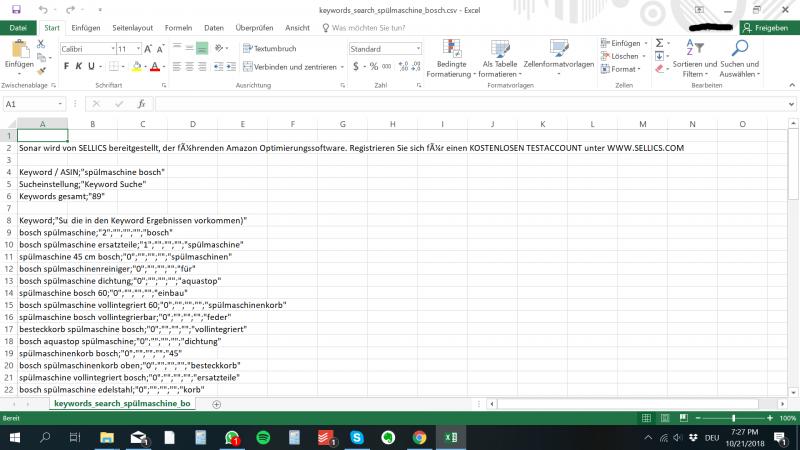Screen dimensions: 800x450
Task: Increase font size with large A
Action: point(148,49)
